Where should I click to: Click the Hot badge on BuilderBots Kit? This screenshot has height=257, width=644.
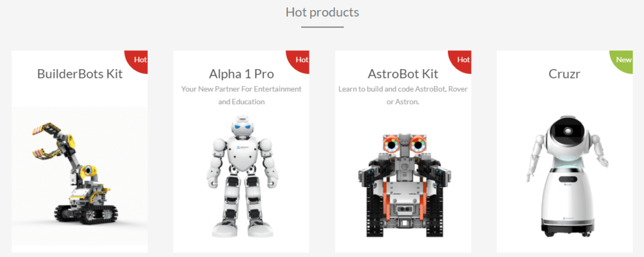pos(140,60)
